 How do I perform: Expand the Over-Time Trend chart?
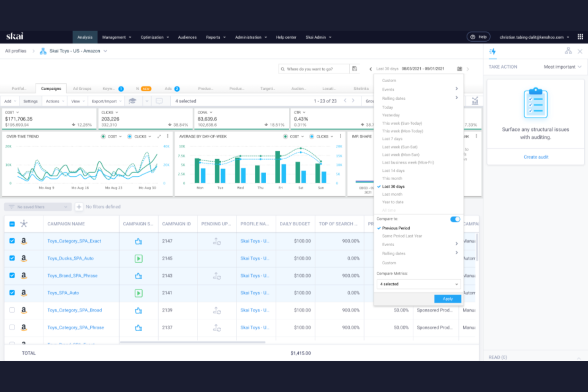(x=159, y=137)
